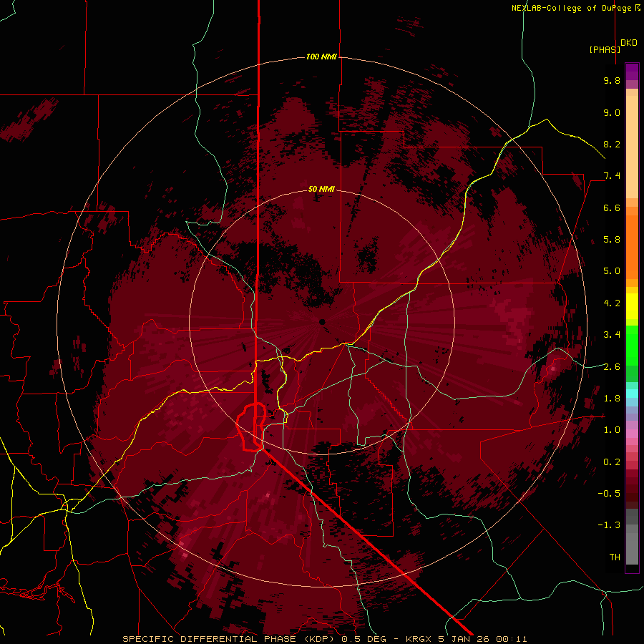Click the 9.8 value on the scale

pos(612,80)
